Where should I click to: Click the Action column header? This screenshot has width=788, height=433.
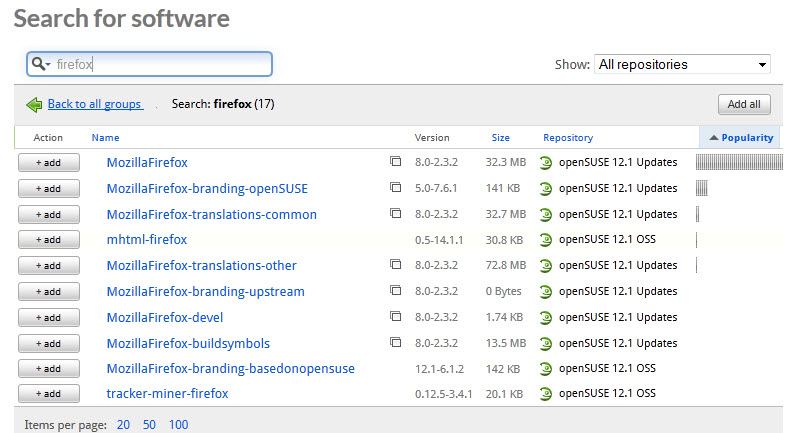[x=48, y=138]
